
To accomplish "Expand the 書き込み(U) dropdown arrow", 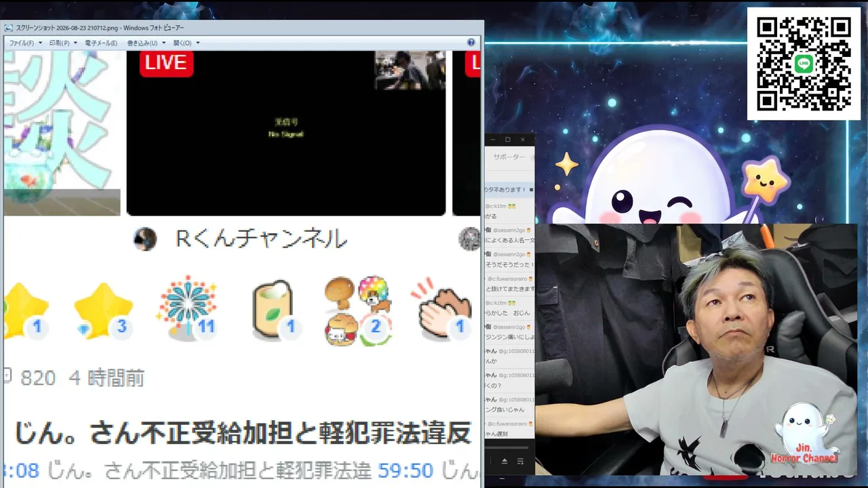I will coord(163,43).
